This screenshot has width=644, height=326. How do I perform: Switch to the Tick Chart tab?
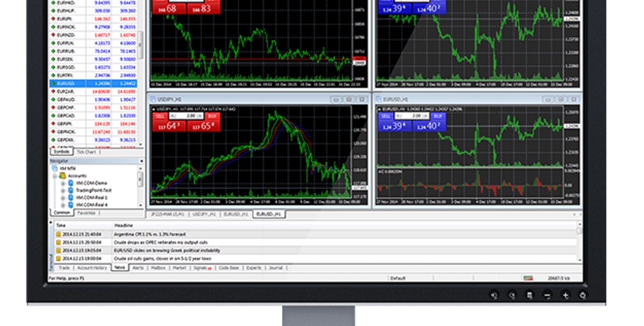coord(86,151)
